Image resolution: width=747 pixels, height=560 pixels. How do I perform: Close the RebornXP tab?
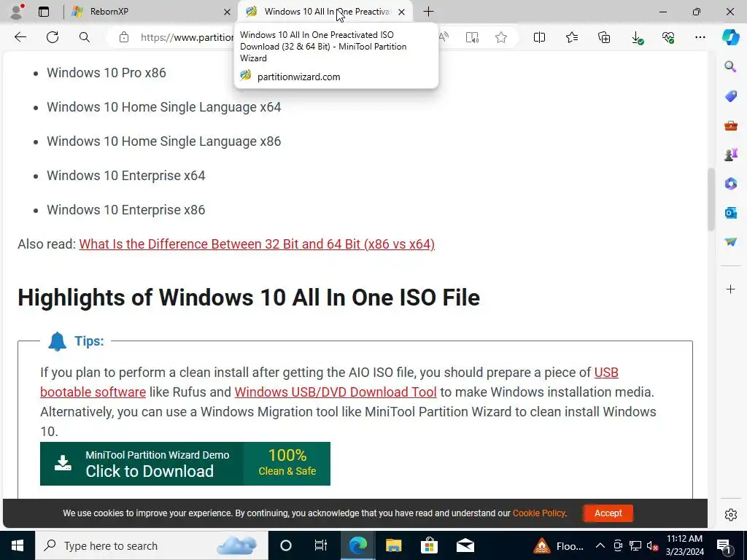point(228,12)
